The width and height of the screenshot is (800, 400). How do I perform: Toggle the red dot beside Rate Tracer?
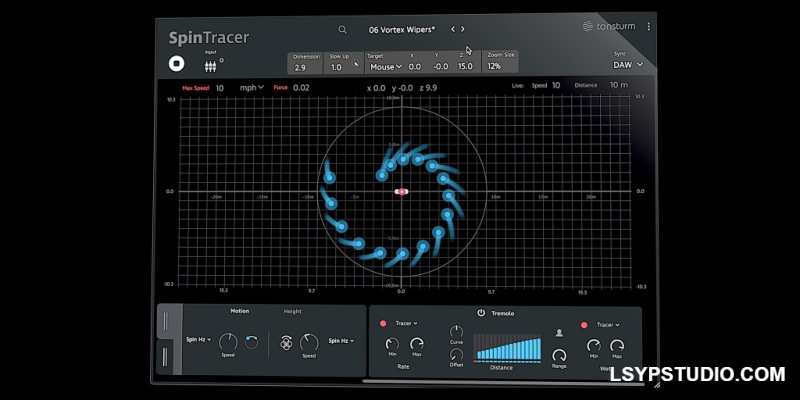pyautogui.click(x=383, y=323)
